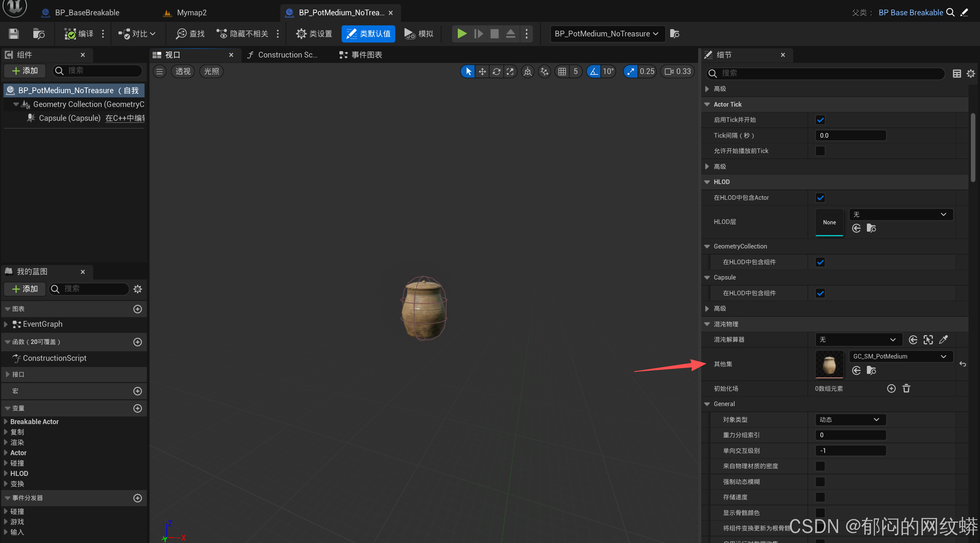Click the 类默认值 button

pos(368,34)
